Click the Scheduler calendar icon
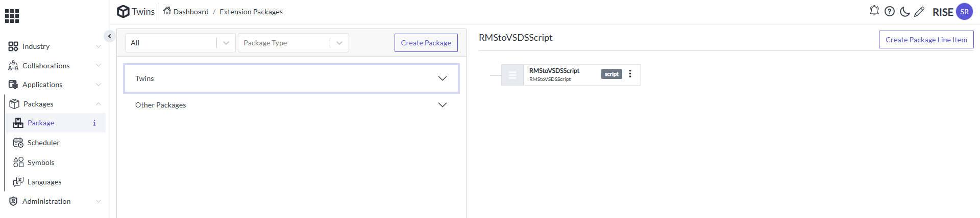Viewport: 980px width, 218px height. 18,143
